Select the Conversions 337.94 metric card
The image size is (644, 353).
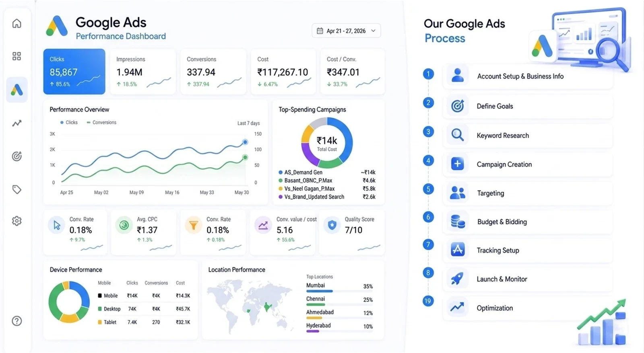point(213,72)
